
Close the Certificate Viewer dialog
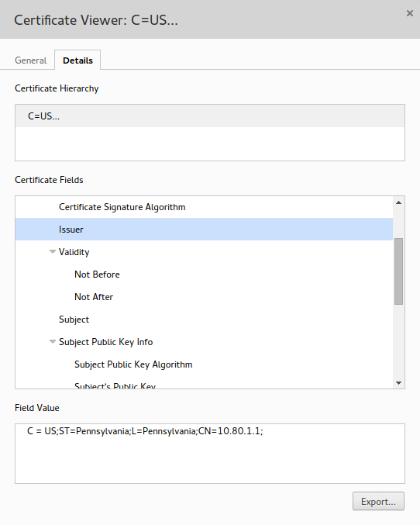(x=410, y=13)
